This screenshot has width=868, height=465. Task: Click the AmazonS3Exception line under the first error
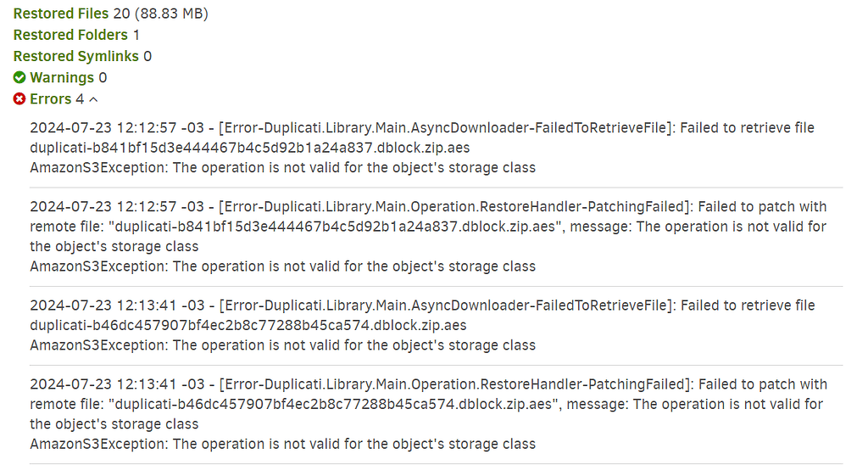click(x=282, y=167)
